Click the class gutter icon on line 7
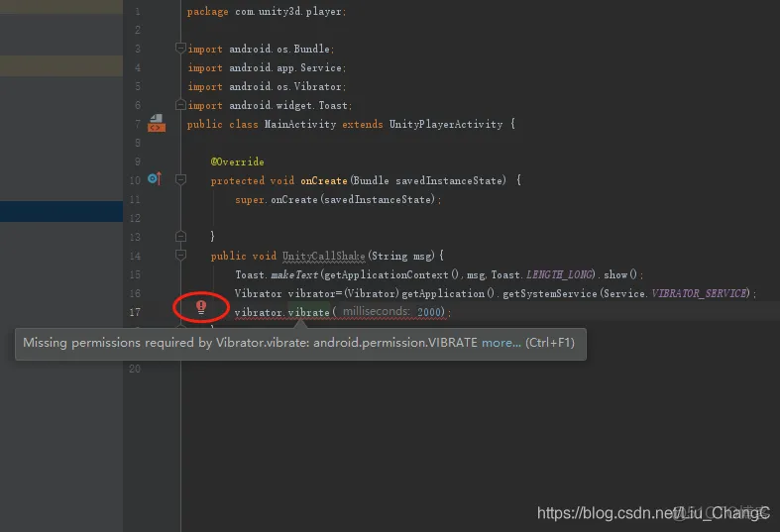 coord(157,123)
